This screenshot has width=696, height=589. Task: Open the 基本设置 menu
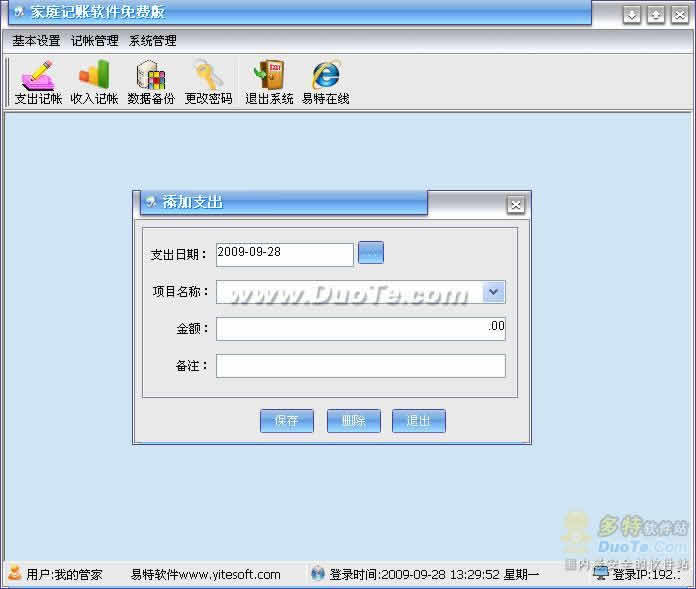coord(37,41)
